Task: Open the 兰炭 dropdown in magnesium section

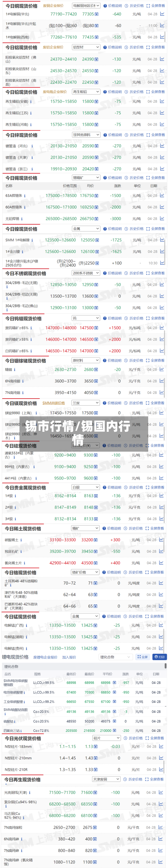Action: (86, 403)
